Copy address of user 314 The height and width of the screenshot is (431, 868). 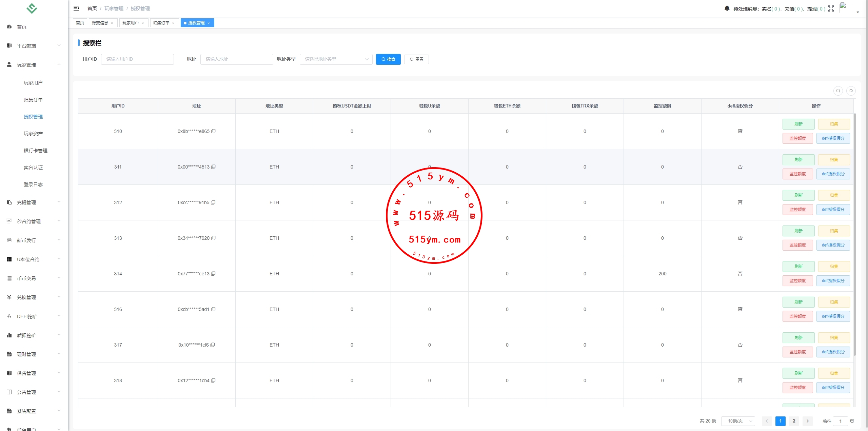point(214,274)
